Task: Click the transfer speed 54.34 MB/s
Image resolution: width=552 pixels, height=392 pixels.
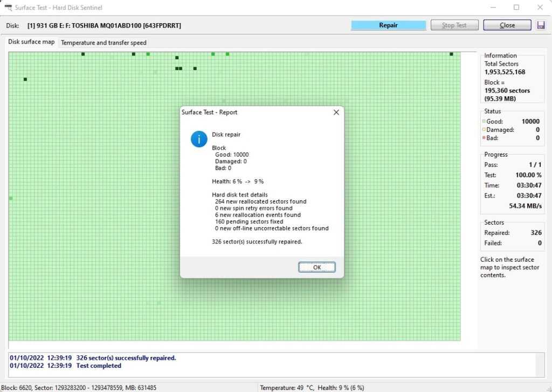Action: point(525,206)
